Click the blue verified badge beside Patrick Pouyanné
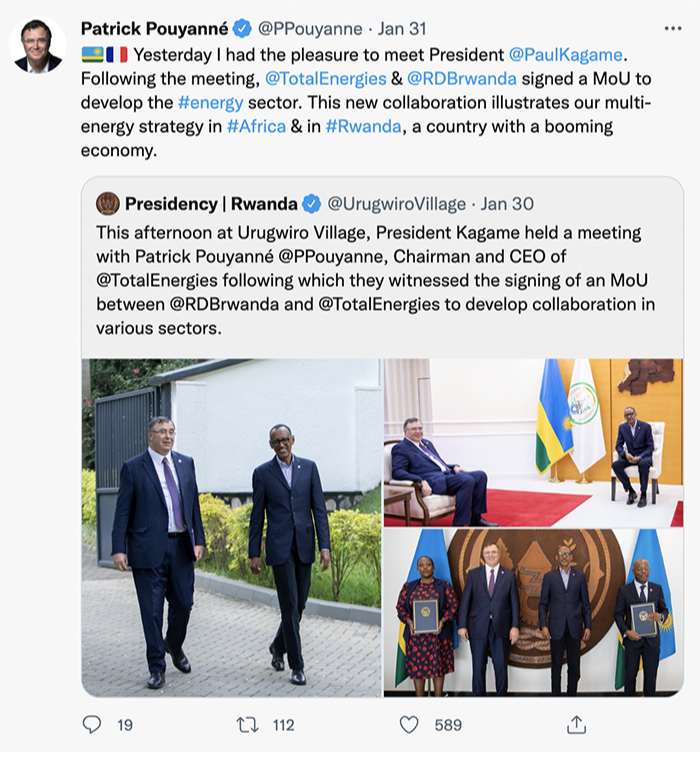The image size is (700, 757). [x=242, y=29]
